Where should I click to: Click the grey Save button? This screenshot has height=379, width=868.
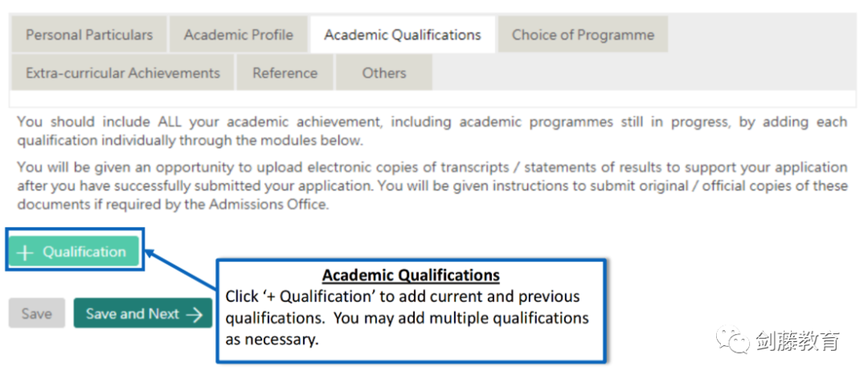click(36, 314)
